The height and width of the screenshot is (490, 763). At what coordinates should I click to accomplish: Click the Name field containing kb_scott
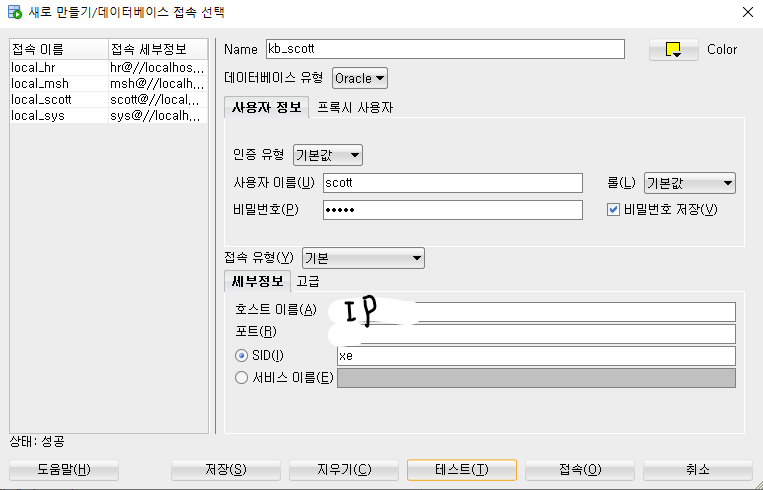[x=445, y=49]
